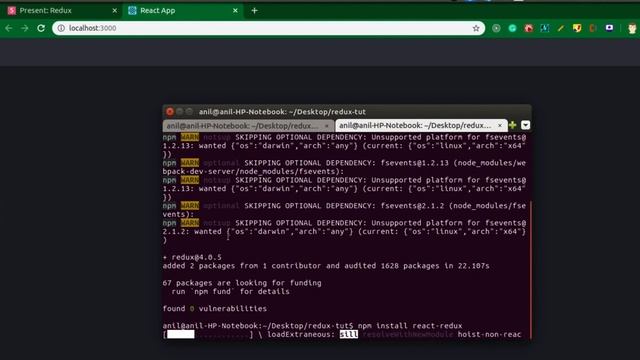Image resolution: width=640 pixels, height=360 pixels.
Task: Go forward in browser history
Action: click(24, 28)
